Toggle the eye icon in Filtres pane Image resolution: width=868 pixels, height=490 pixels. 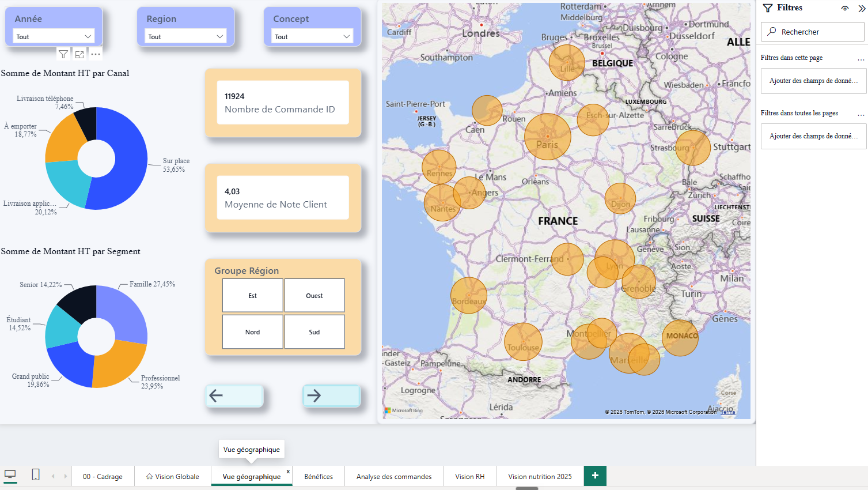pos(845,8)
